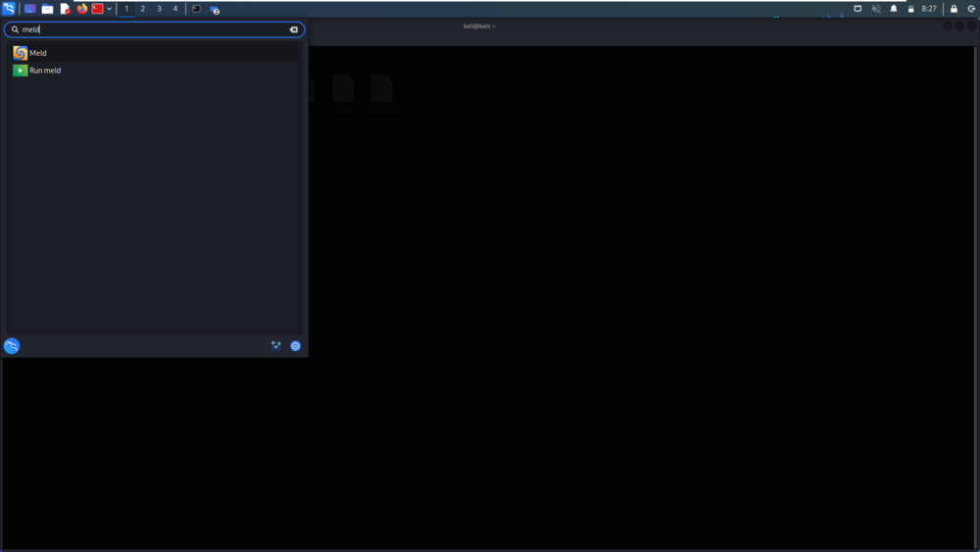Click the 8:27 clock
The height and width of the screenshot is (552, 980).
[x=929, y=9]
